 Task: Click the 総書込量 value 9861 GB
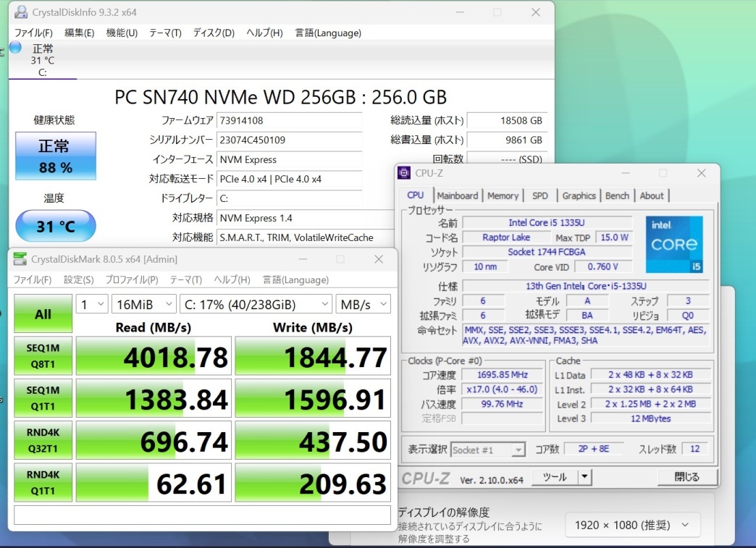pyautogui.click(x=507, y=140)
